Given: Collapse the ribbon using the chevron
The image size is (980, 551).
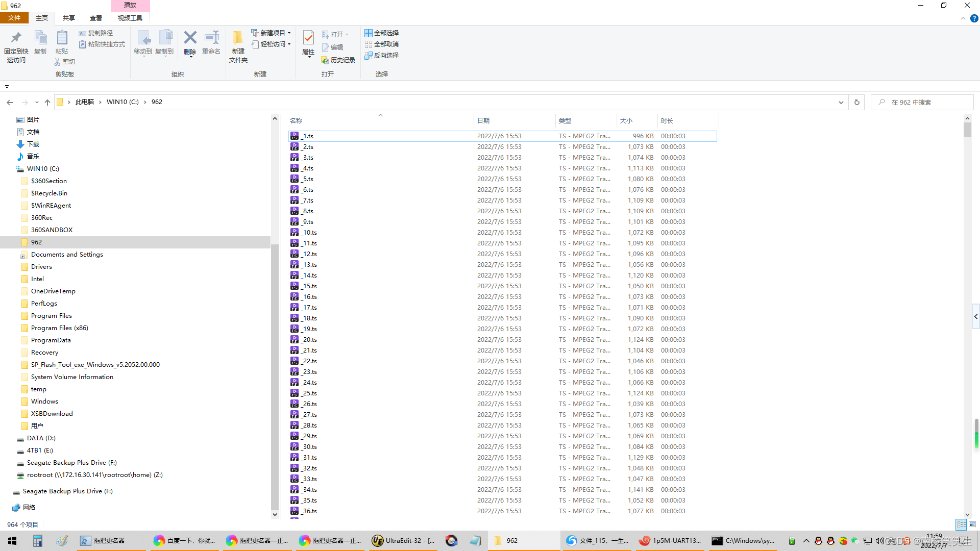Looking at the screenshot, I should 963,18.
